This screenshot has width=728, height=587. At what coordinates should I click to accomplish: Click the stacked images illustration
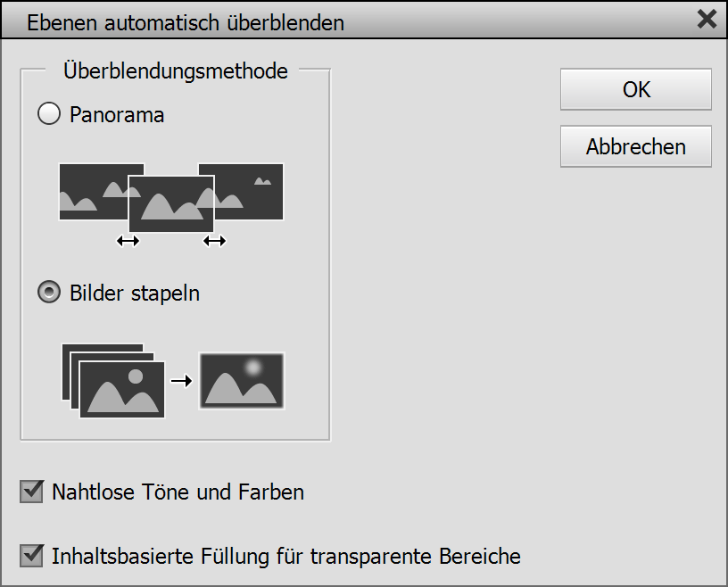[x=114, y=381]
